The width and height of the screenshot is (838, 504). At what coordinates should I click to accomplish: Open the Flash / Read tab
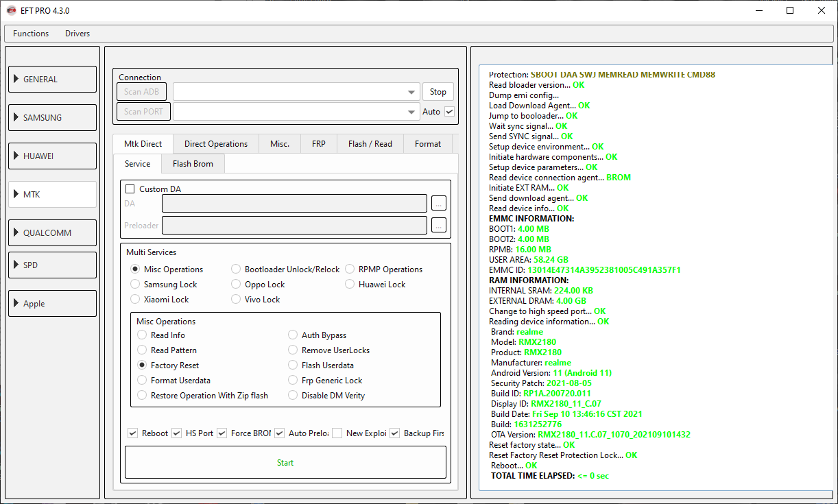point(370,144)
